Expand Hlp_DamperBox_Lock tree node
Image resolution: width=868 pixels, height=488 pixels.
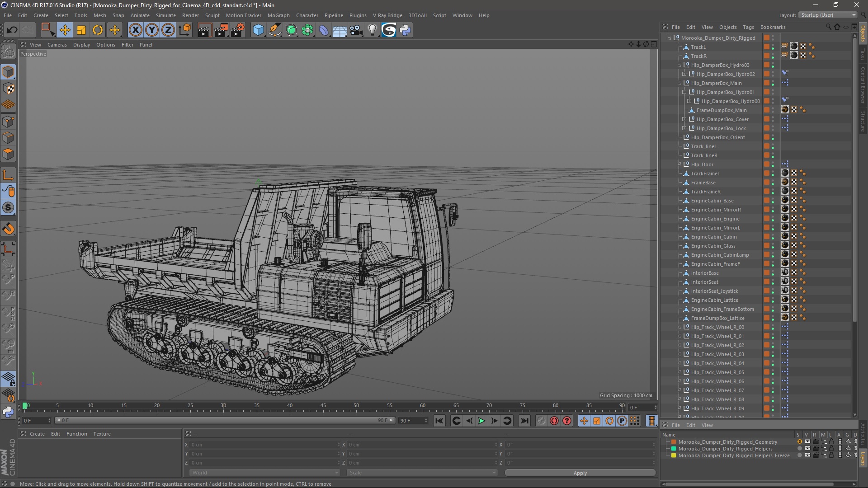coord(684,128)
